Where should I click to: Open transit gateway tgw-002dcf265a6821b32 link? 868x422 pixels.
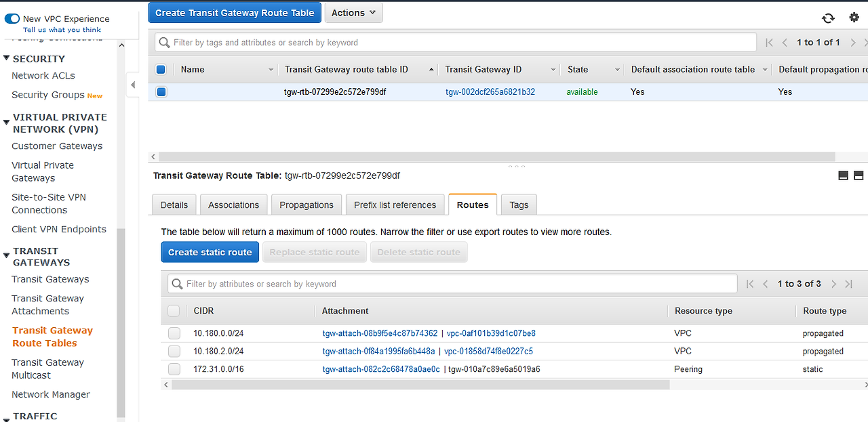click(490, 91)
